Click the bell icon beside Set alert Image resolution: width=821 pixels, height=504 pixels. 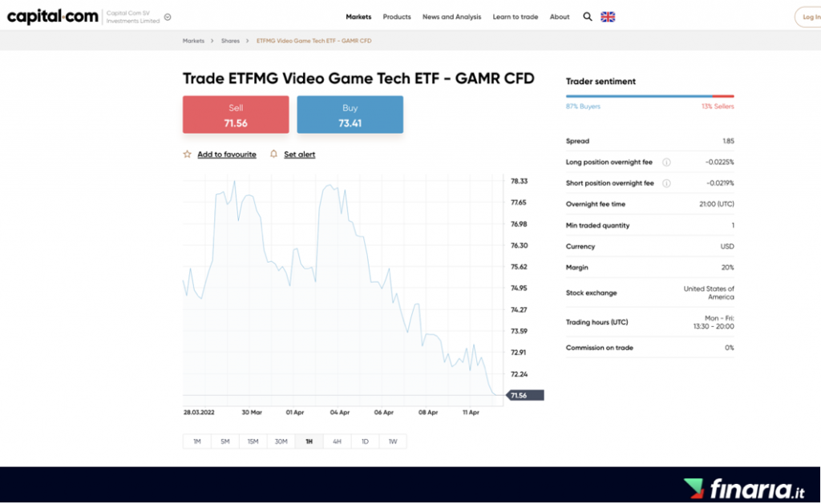[x=273, y=154]
